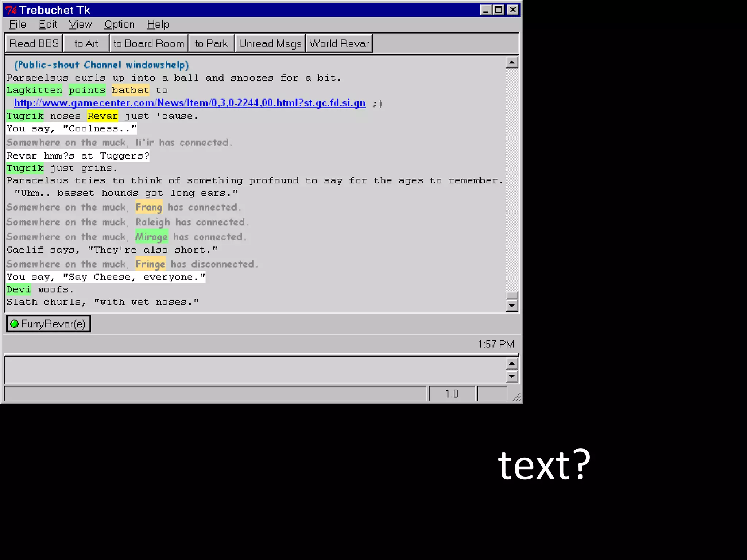Click the 'to Park' button
The height and width of the screenshot is (560, 747).
(x=212, y=44)
